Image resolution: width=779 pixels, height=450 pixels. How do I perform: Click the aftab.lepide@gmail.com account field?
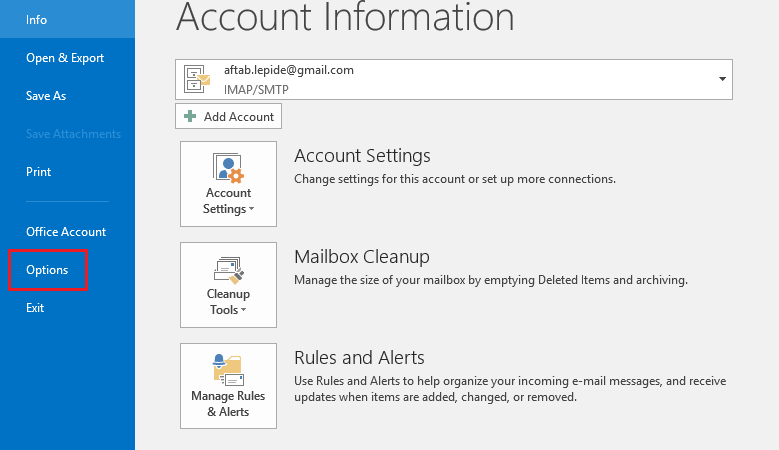(x=454, y=79)
